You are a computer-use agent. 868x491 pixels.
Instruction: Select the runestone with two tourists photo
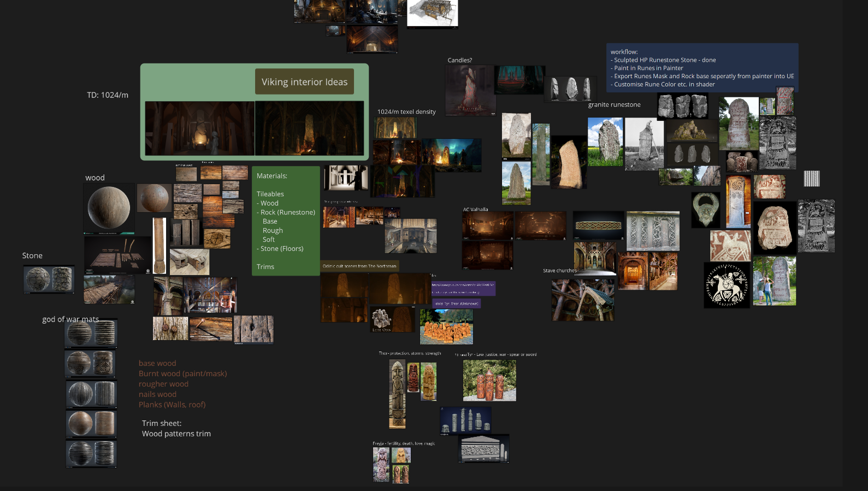[775, 281]
